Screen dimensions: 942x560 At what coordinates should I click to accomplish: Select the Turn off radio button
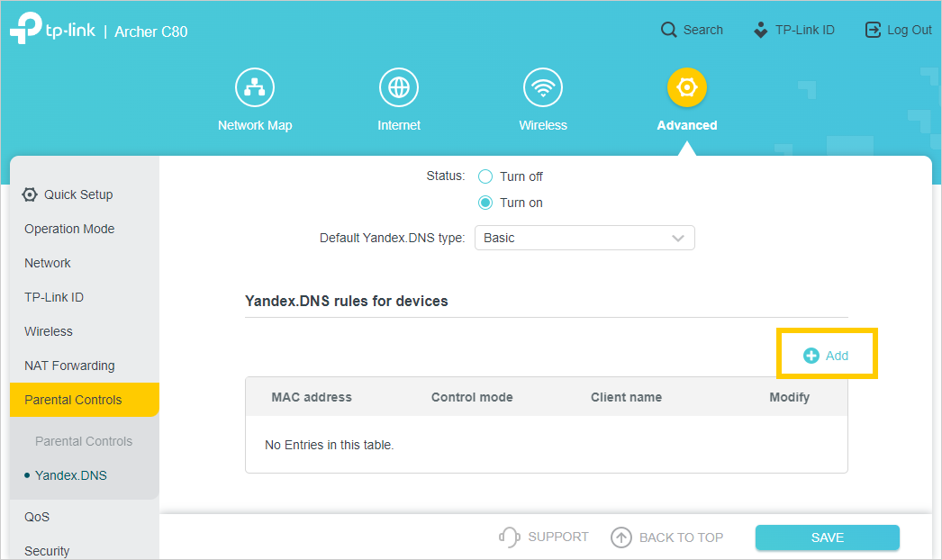(485, 176)
